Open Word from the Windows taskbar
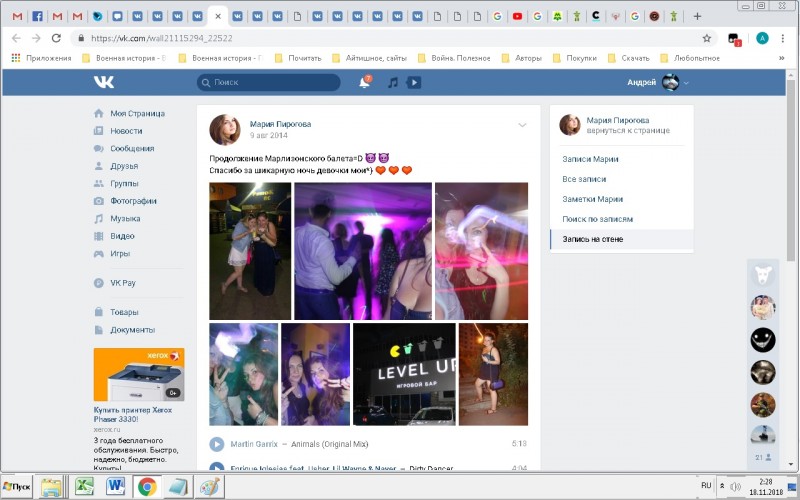 [115, 486]
